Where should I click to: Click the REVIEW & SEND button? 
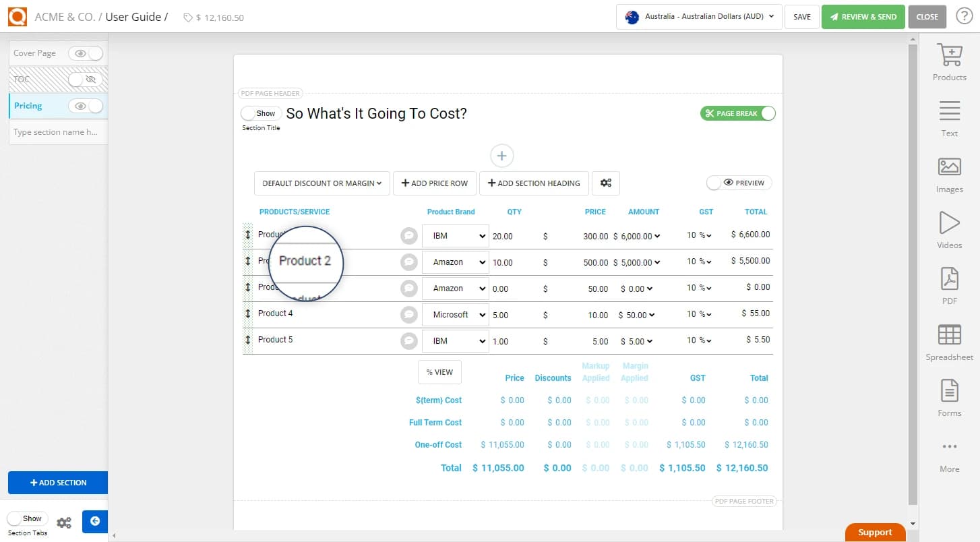click(863, 16)
